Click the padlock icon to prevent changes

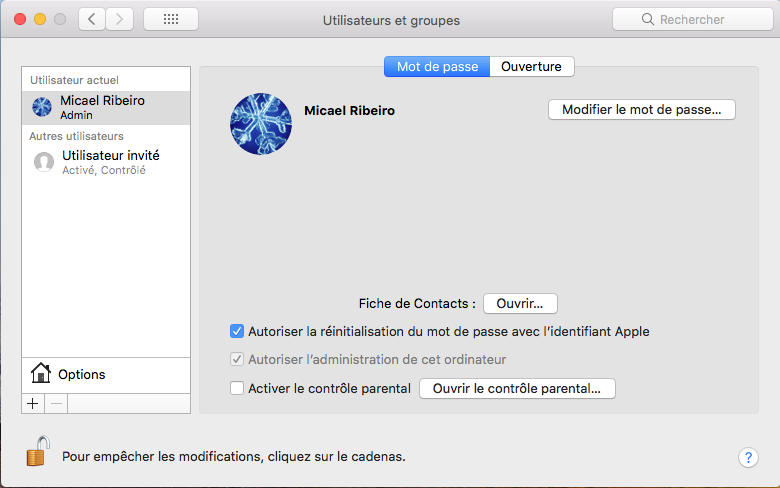37,452
